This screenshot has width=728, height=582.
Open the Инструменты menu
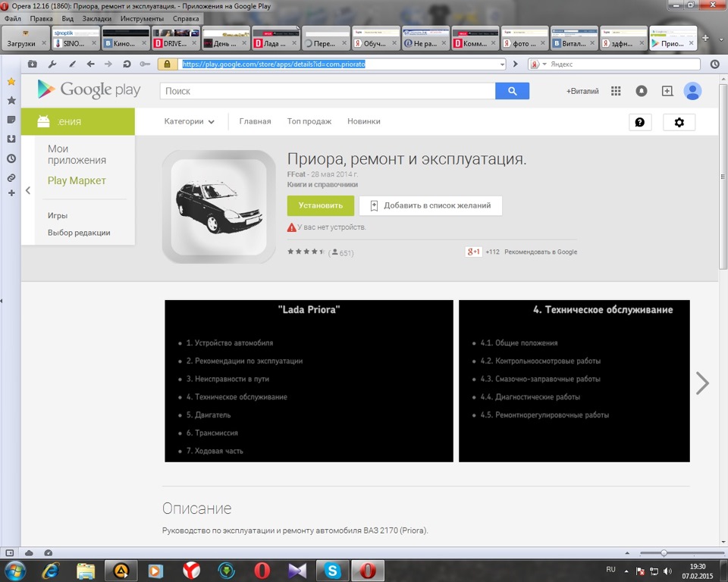(x=142, y=18)
